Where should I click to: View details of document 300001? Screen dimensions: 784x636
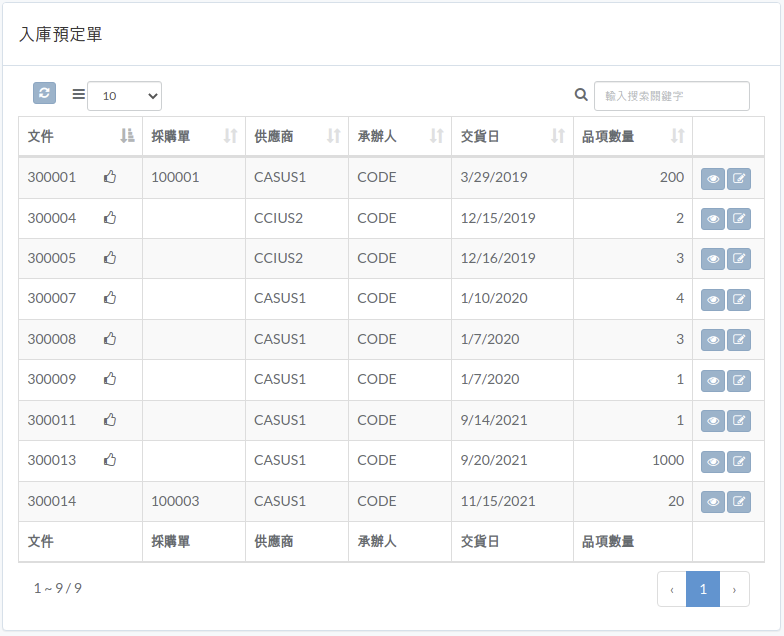tap(713, 178)
